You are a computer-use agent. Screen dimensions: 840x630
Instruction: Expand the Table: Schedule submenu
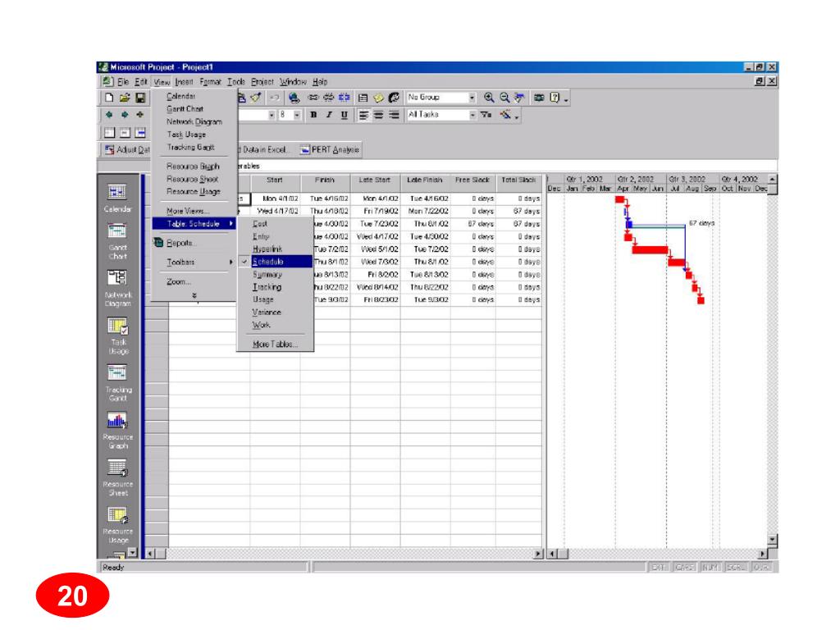click(x=194, y=223)
